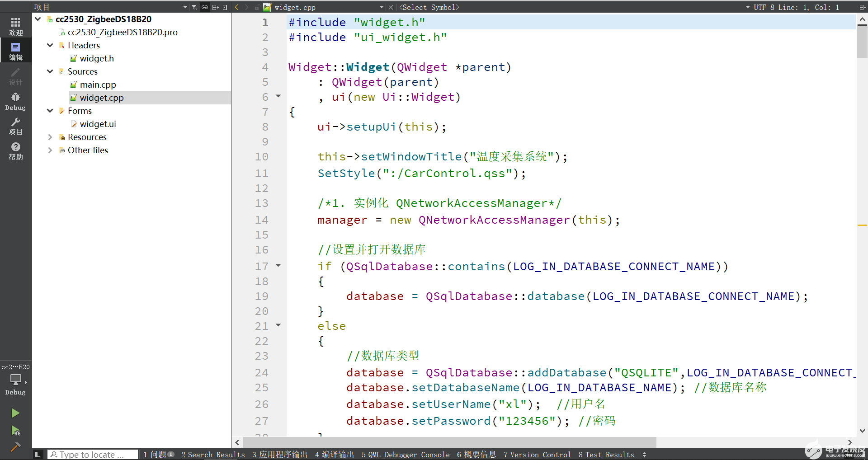868x460 pixels.
Task: Select main.cpp in the Sources folder
Action: 98,84
